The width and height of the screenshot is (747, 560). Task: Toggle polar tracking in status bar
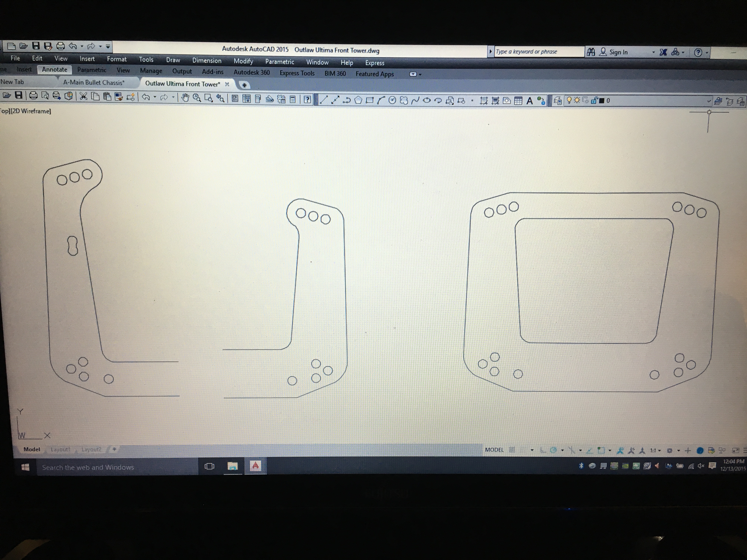click(x=553, y=450)
